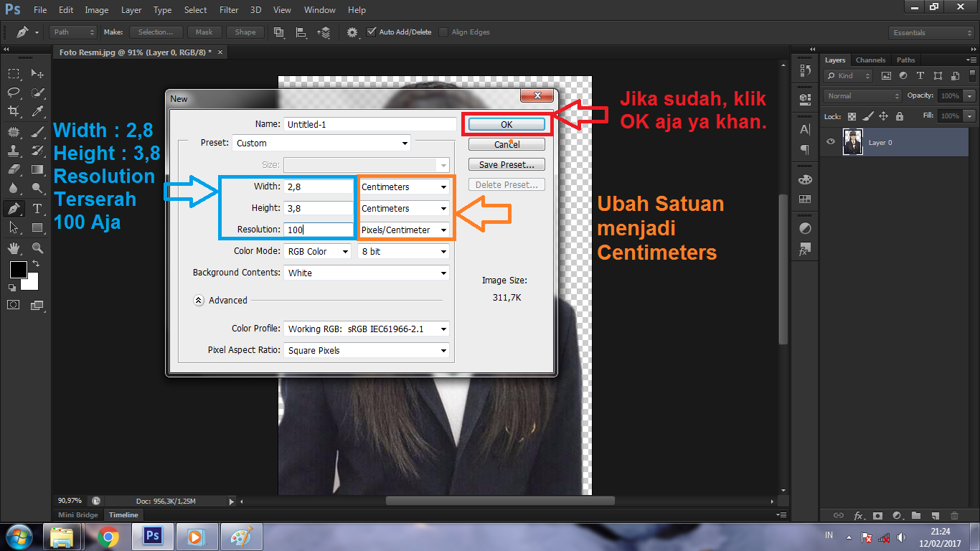980x551 pixels.
Task: Open the Styles panel icon
Action: (x=804, y=250)
